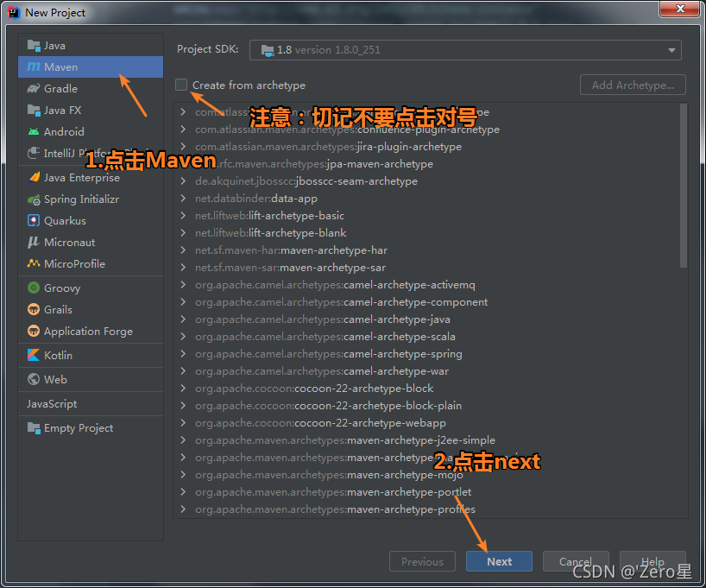
Task: Select the Empty Project folder icon
Action: 34,428
